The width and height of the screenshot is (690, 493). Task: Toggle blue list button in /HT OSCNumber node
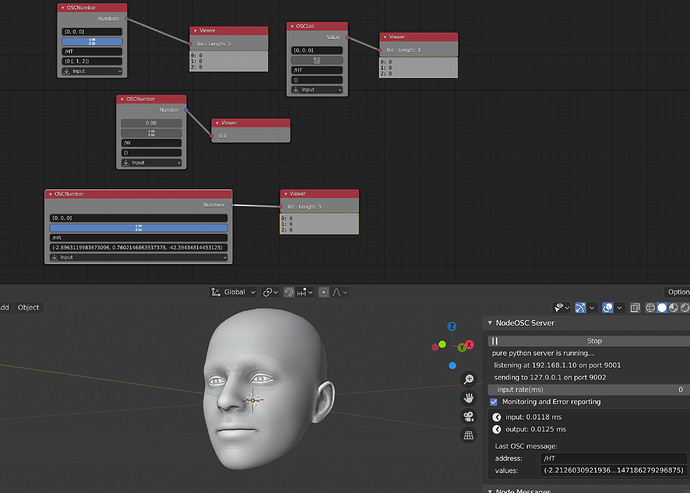(x=92, y=41)
